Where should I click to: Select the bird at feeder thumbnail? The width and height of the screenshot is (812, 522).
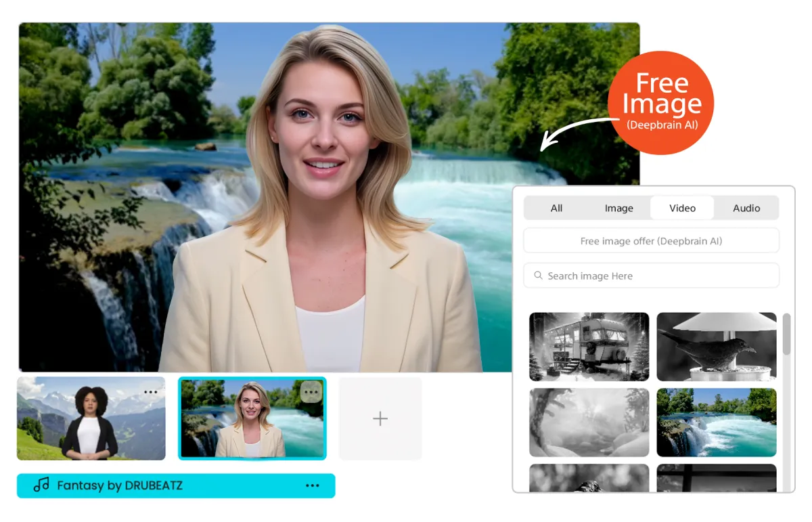pyautogui.click(x=717, y=347)
